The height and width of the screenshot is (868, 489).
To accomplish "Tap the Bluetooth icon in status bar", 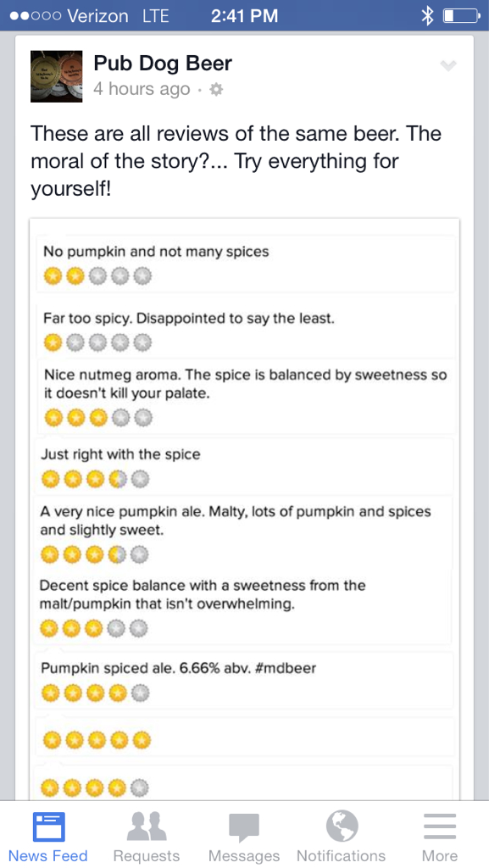I will [x=427, y=16].
